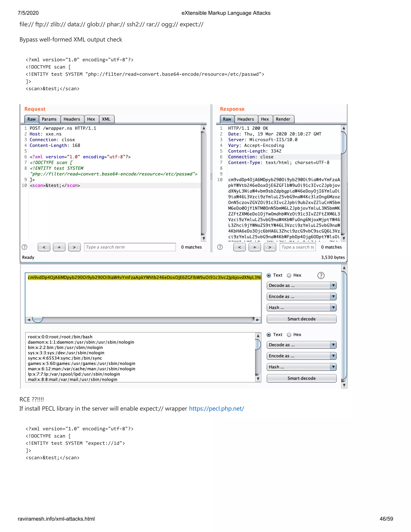This screenshot has height=532, width=411.
Task: Click Request pane scroll down arrow
Action: [x=204, y=238]
